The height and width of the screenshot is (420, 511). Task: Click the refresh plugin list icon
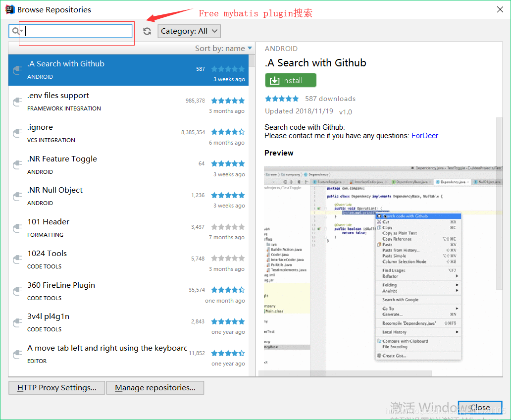[x=147, y=31]
